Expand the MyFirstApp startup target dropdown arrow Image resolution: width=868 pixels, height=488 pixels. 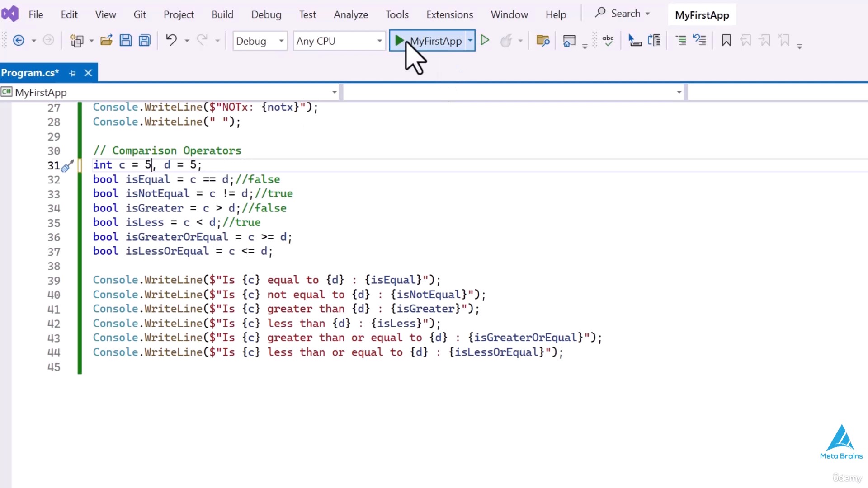click(x=470, y=41)
